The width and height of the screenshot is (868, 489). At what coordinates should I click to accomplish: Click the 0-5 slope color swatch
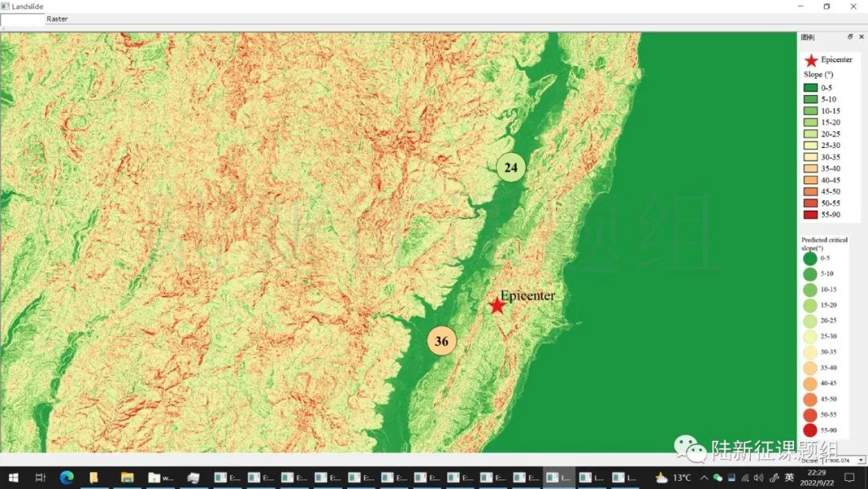click(810, 88)
